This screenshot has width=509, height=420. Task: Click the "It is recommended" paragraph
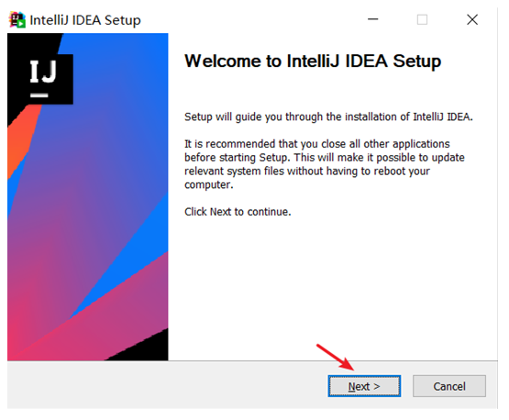coord(325,164)
